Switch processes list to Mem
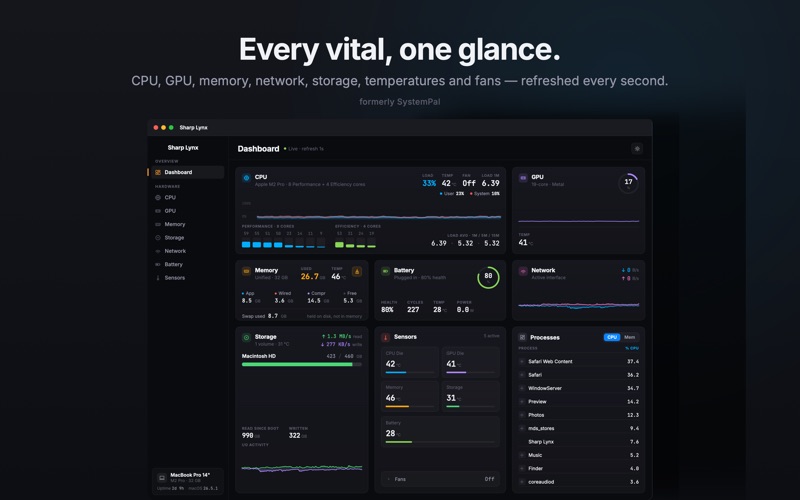 (x=630, y=337)
